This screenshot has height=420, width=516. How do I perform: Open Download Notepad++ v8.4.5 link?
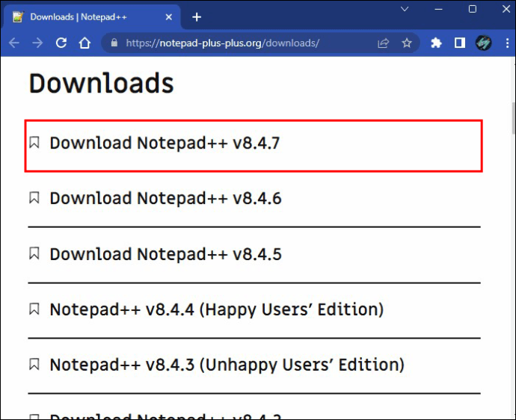coord(165,254)
